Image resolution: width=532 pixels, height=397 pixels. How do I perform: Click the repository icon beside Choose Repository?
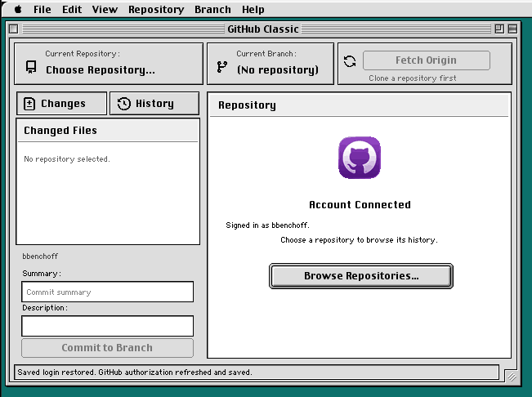[31, 67]
